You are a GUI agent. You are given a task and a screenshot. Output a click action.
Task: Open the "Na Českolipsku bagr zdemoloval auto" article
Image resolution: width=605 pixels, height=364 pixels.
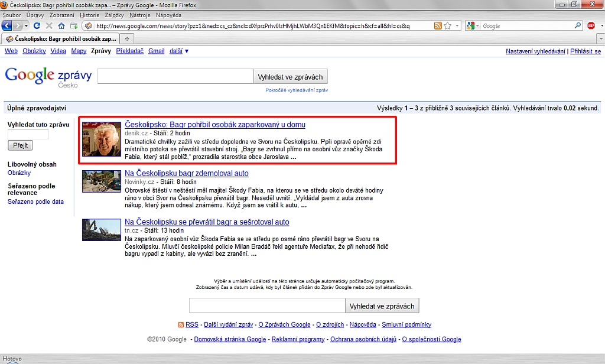click(186, 173)
